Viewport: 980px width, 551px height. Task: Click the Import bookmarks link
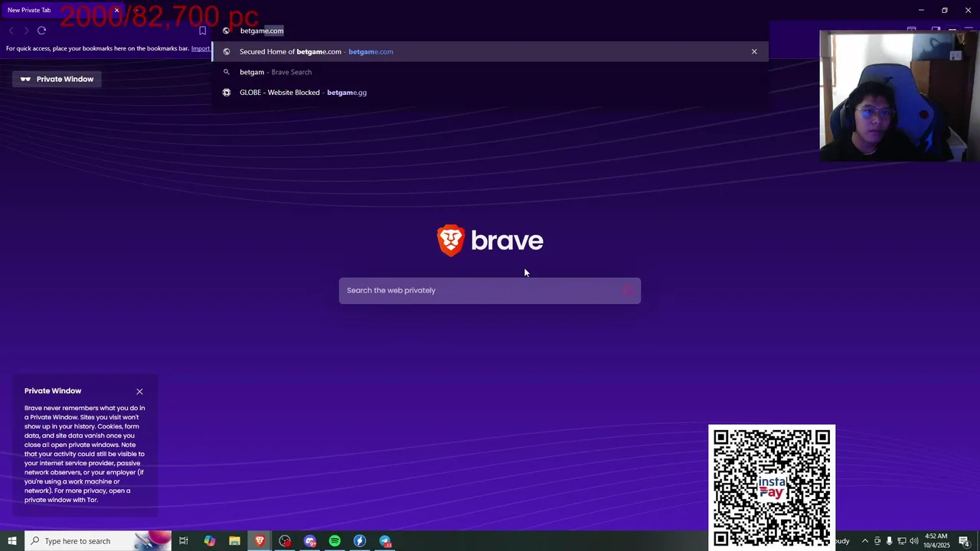[201, 48]
